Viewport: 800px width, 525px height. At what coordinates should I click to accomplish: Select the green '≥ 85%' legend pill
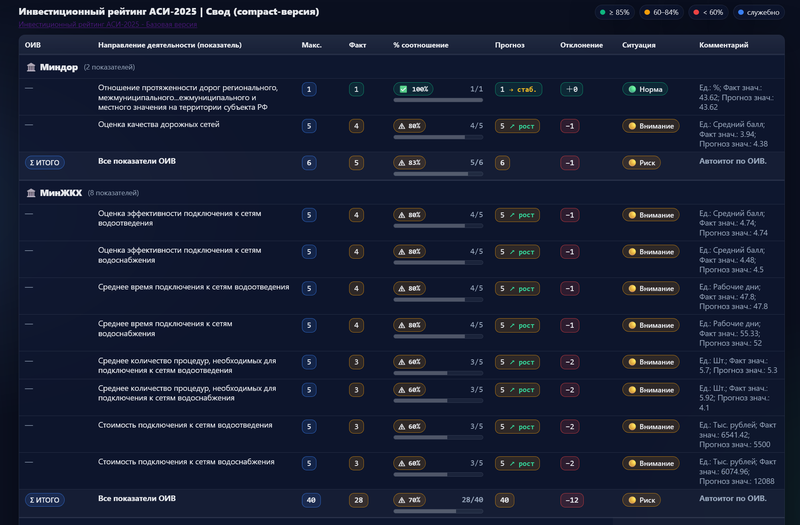615,12
